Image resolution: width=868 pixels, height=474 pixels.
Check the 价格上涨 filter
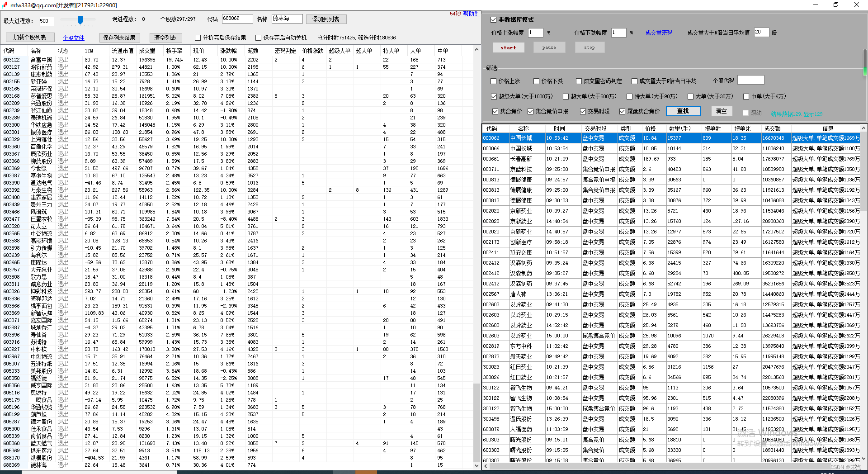[494, 81]
